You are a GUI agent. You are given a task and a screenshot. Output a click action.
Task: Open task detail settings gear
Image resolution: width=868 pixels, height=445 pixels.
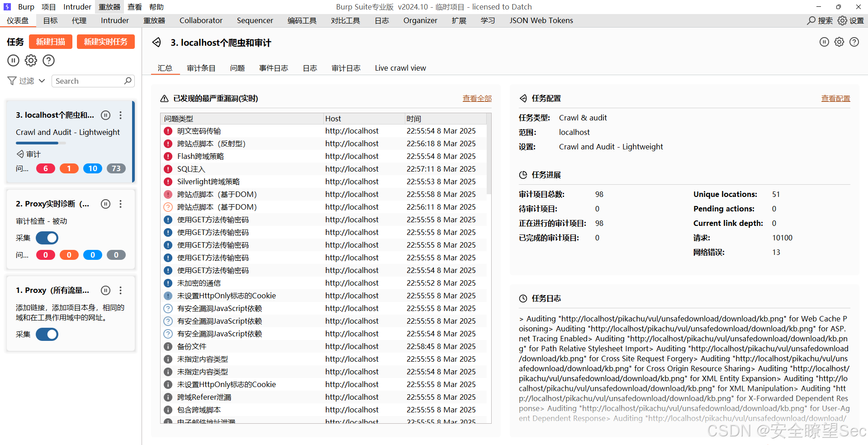(x=839, y=42)
